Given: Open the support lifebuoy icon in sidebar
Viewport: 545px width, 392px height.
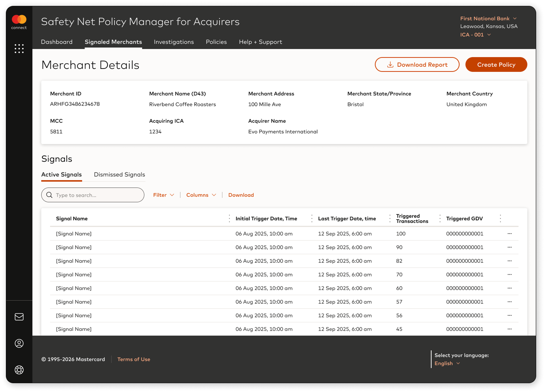Looking at the screenshot, I should coord(19,370).
